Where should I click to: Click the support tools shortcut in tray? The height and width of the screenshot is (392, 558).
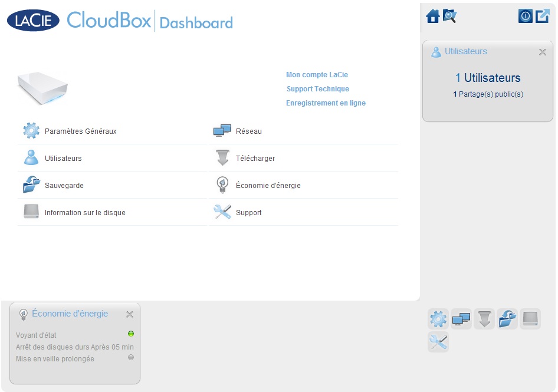(438, 342)
